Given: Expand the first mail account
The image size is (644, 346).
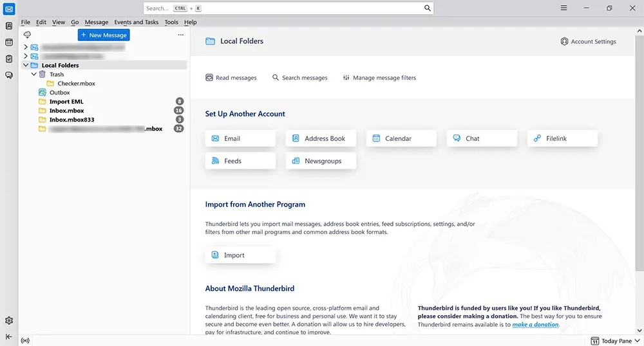Looking at the screenshot, I should [26, 47].
